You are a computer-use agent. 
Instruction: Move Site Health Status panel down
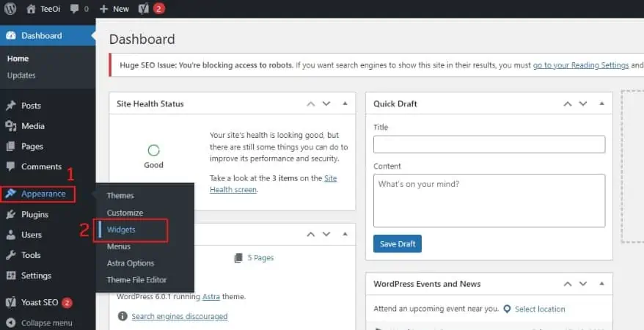pyautogui.click(x=326, y=104)
